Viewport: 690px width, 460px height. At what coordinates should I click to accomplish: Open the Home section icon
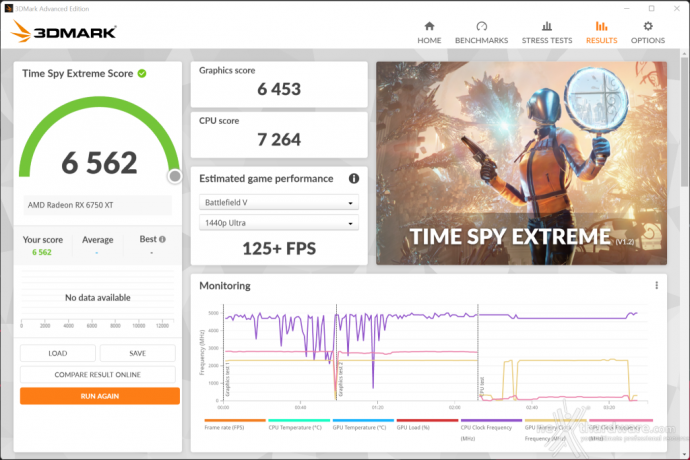[x=429, y=26]
